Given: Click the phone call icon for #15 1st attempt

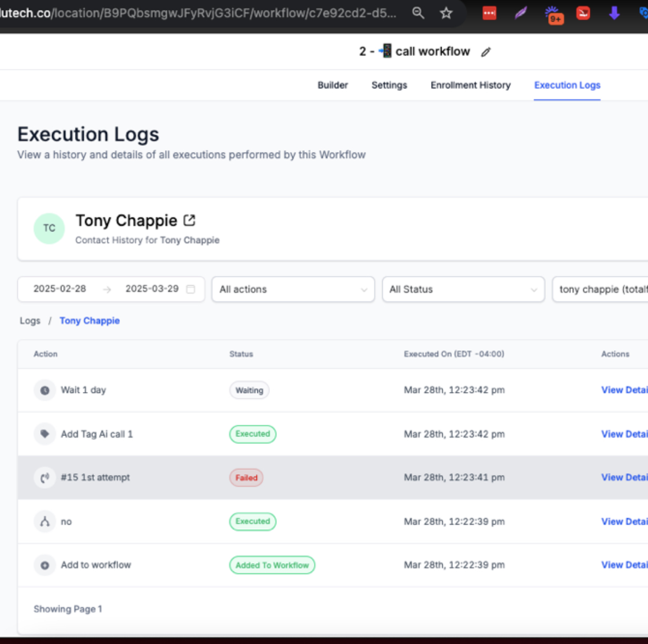Looking at the screenshot, I should pyautogui.click(x=45, y=478).
